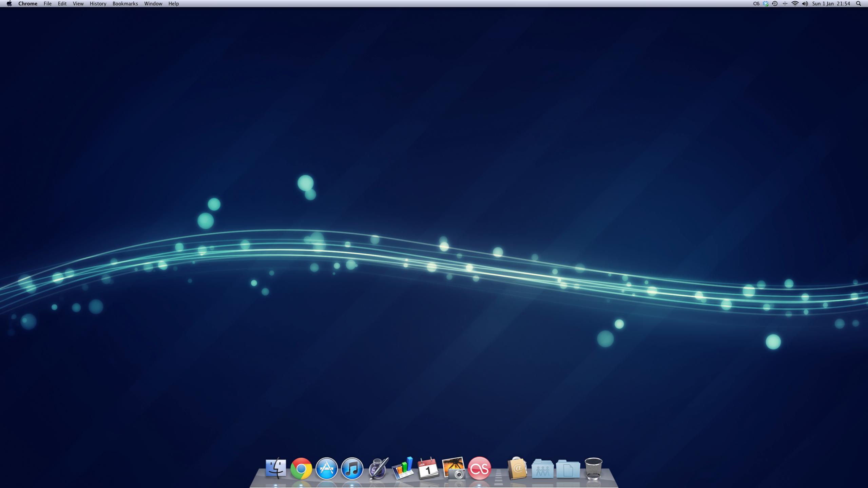Open the App Store dock icon
This screenshot has width=868, height=488.
click(x=327, y=468)
